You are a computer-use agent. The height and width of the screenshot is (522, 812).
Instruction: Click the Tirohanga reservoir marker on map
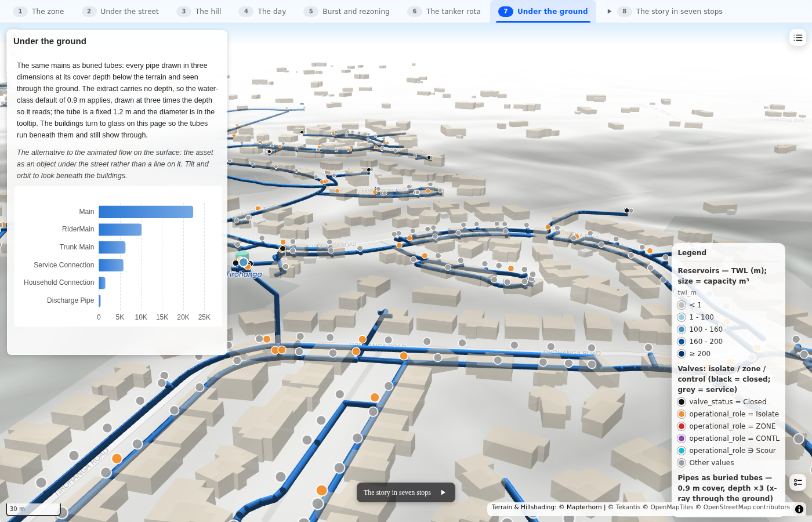[244, 262]
